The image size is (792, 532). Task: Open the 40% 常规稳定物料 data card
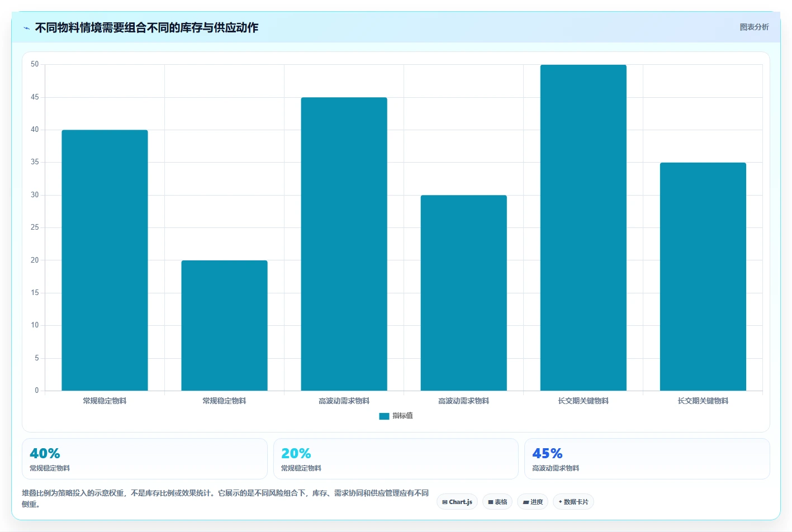pyautogui.click(x=145, y=459)
